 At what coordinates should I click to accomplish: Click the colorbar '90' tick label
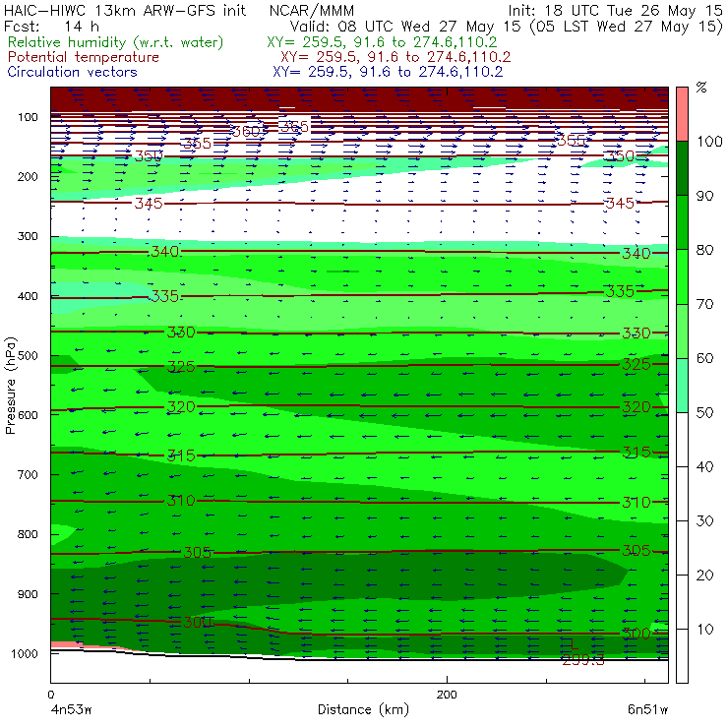(704, 196)
